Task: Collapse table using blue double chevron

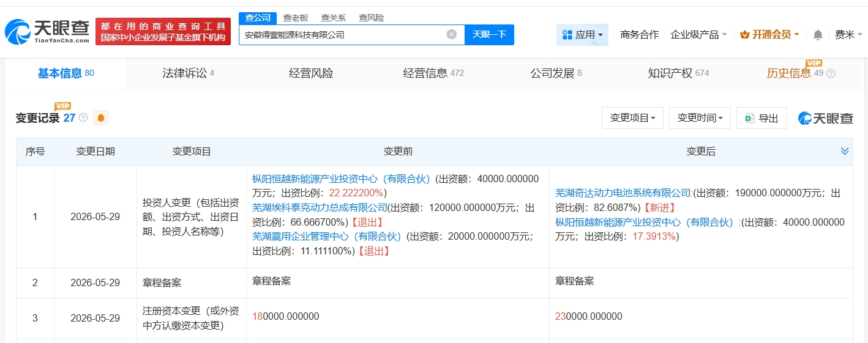Action: coord(845,151)
